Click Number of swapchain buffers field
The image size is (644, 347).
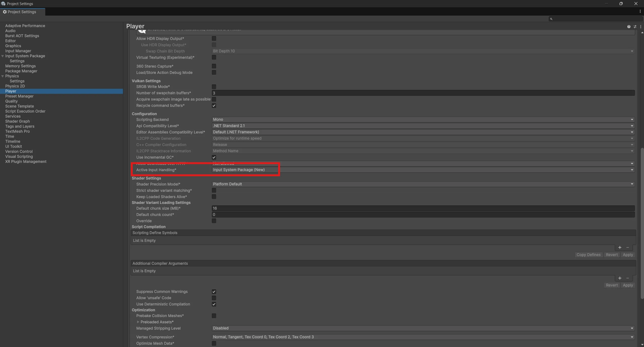(x=423, y=93)
